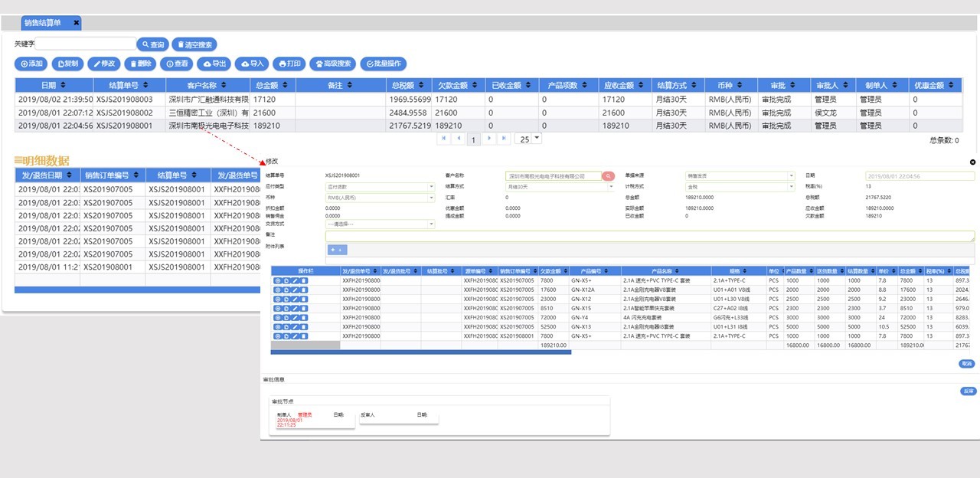Click the 反审 button in approval section
980x478 pixels.
(969, 391)
